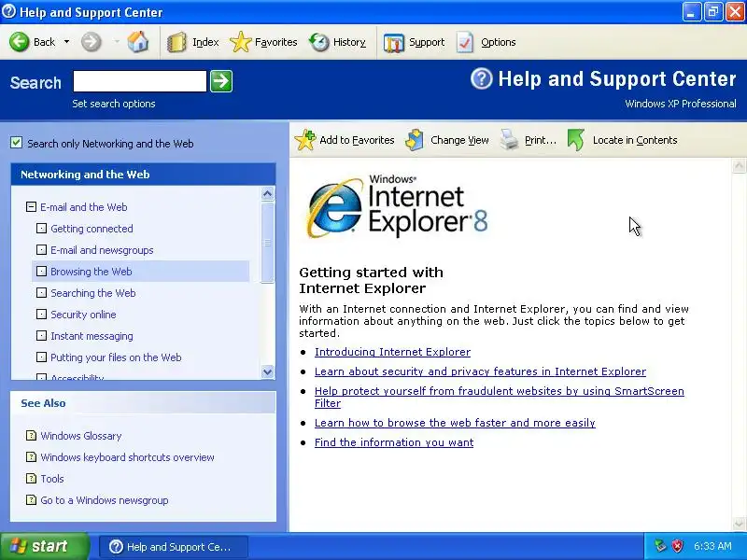Click Networking and the Web panel header
Viewport: 747px width, 560px height.
point(143,175)
